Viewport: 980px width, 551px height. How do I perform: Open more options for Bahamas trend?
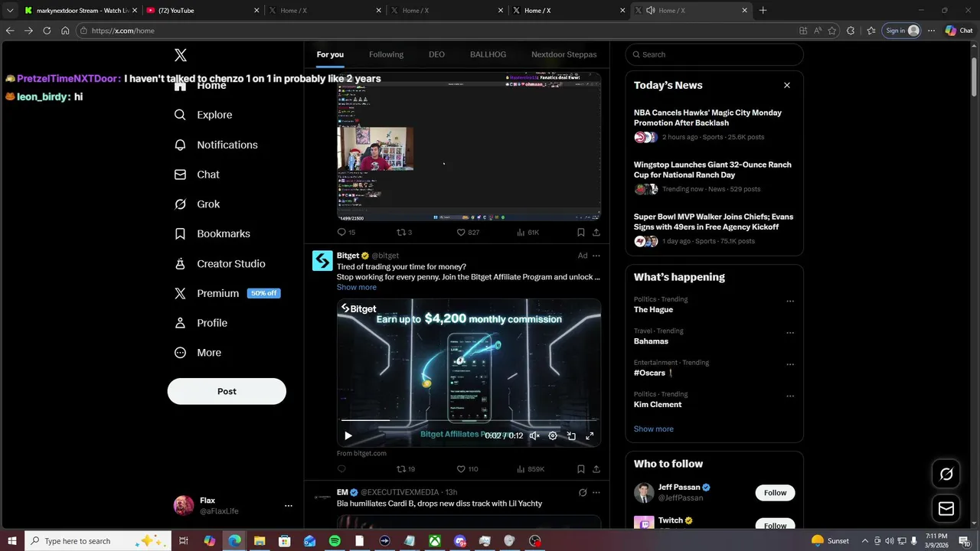pos(790,333)
